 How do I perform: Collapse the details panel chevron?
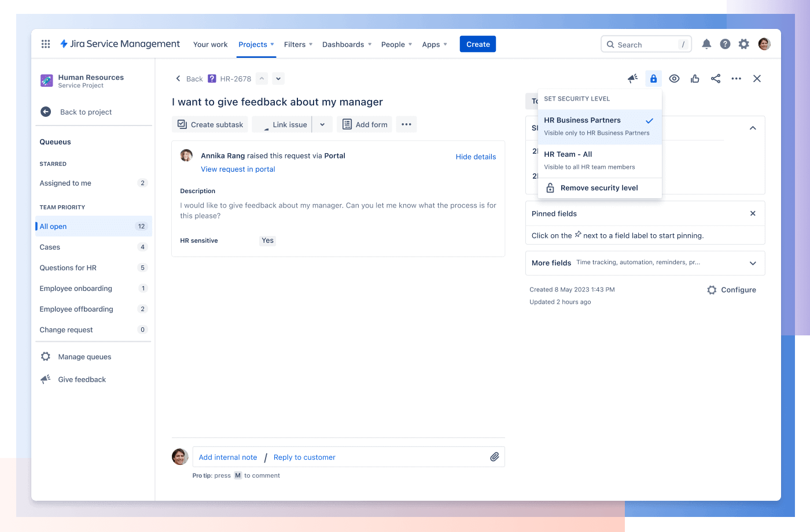(x=753, y=128)
